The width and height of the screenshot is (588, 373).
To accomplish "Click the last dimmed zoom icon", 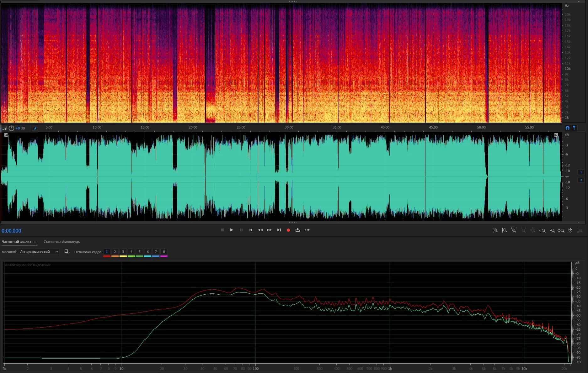I will pyautogui.click(x=580, y=230).
